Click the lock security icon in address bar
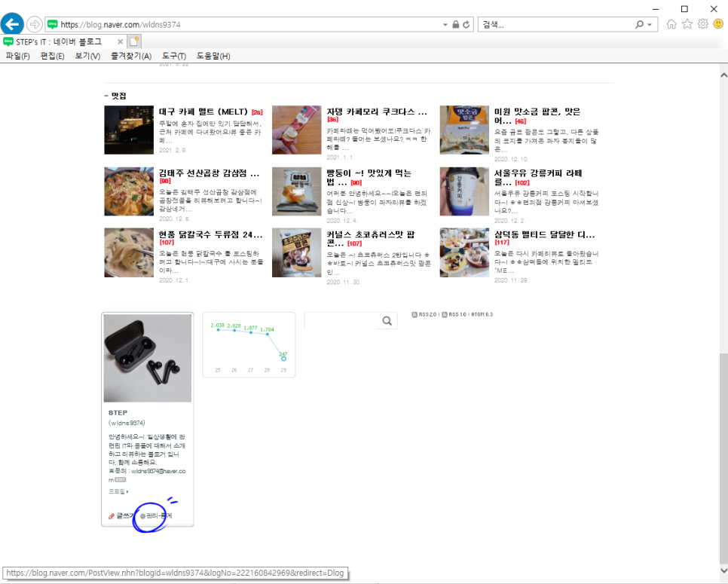Screen dimensions: 728x584 point(456,25)
